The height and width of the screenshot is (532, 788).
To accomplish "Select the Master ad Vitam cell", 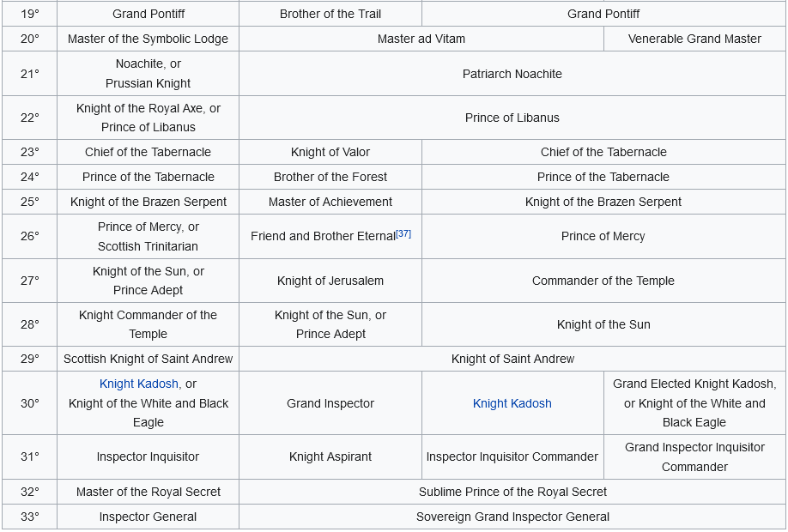I will (x=421, y=39).
